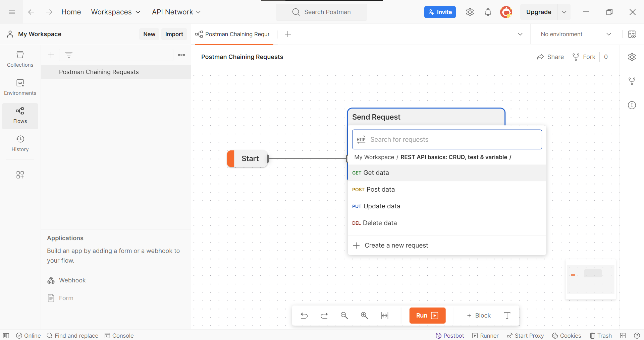644x340 pixels.
Task: Expand the Workspaces dropdown
Action: pyautogui.click(x=116, y=12)
